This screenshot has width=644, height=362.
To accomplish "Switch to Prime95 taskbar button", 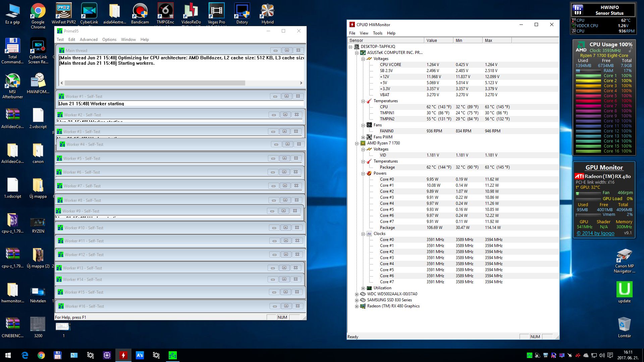I will [x=172, y=355].
